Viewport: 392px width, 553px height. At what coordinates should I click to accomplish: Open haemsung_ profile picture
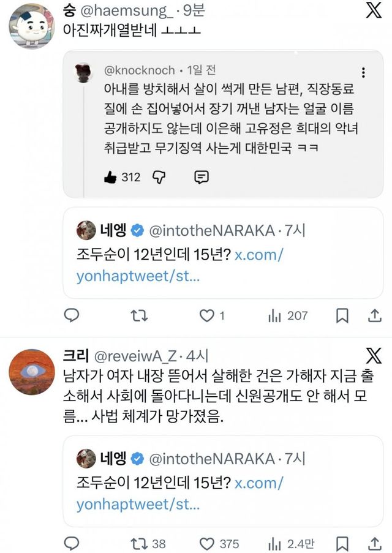pos(31,25)
